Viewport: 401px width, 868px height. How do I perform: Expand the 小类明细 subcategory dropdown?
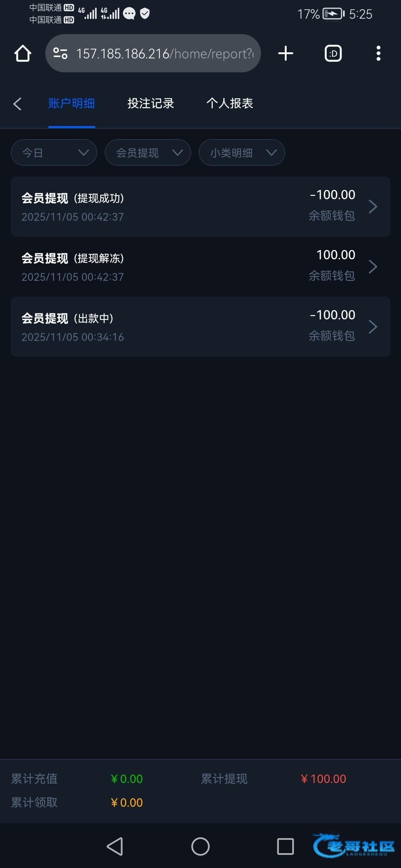point(242,152)
